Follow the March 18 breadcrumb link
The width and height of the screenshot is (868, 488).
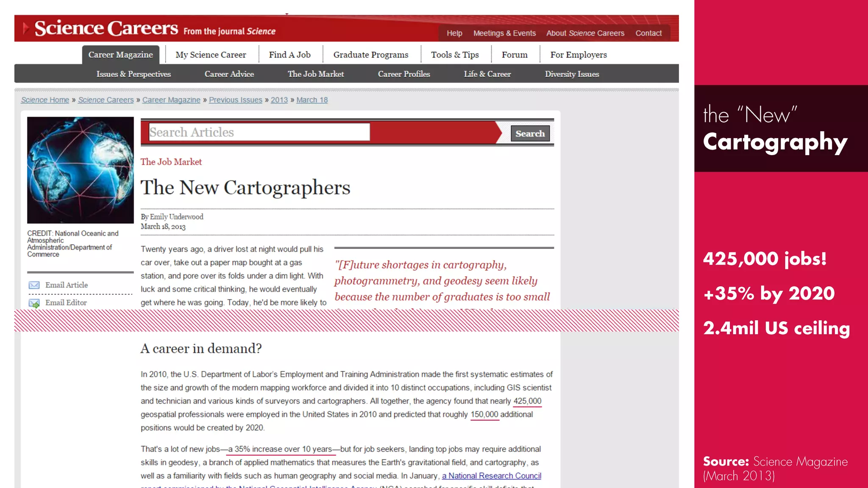312,100
